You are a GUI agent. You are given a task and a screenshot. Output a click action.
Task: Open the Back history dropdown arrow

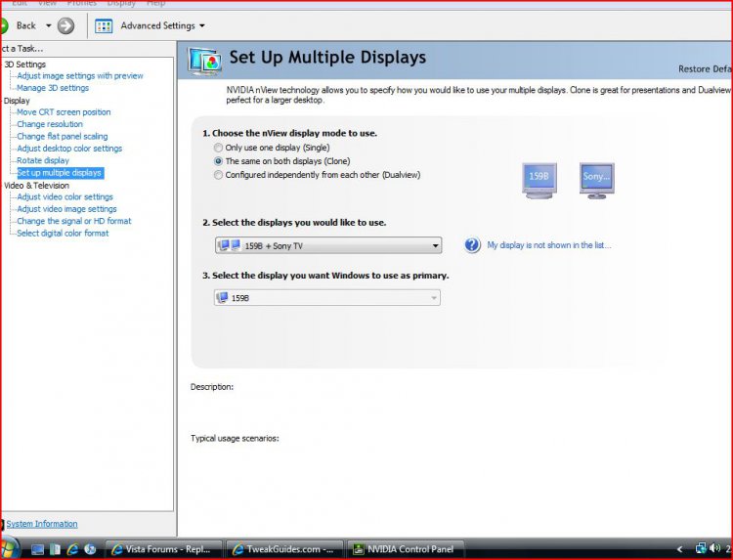48,25
